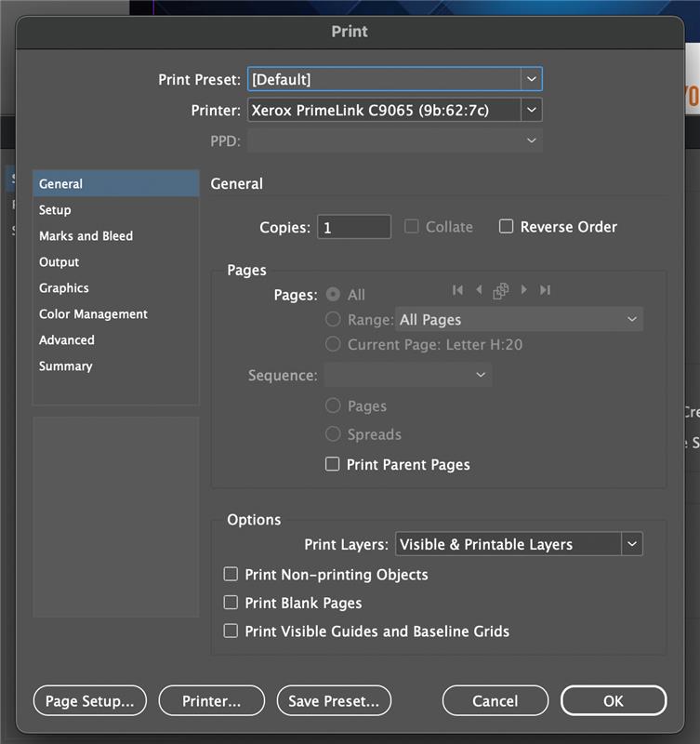Open the Output settings panel

point(59,261)
